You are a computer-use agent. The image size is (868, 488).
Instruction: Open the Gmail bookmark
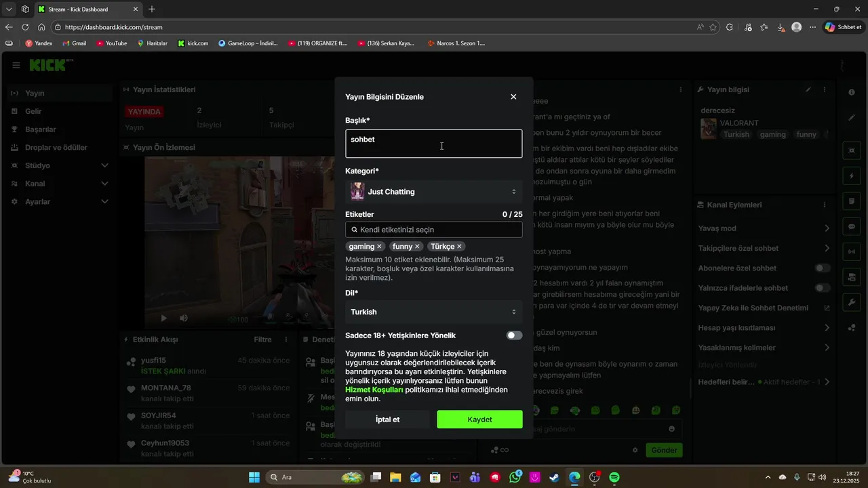pyautogui.click(x=74, y=43)
